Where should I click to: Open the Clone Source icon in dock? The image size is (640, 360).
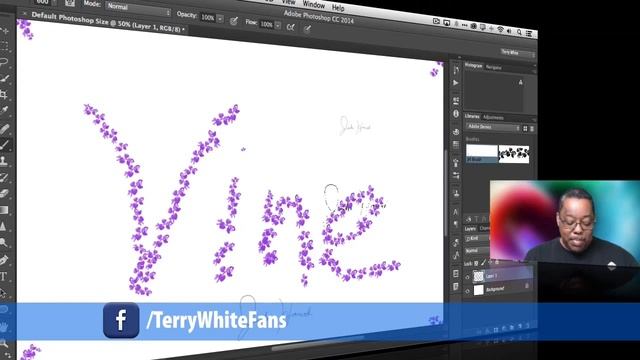coord(456,193)
